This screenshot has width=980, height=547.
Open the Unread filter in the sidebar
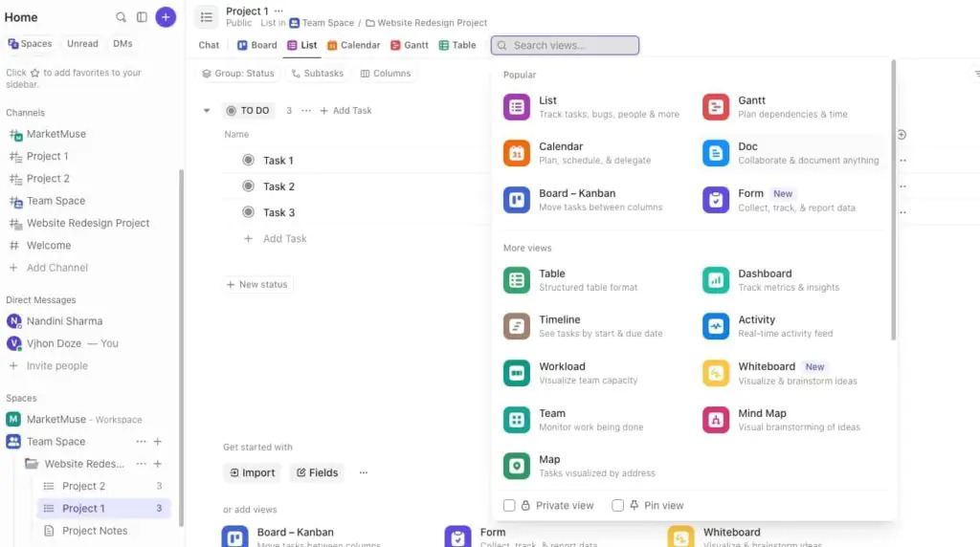82,44
